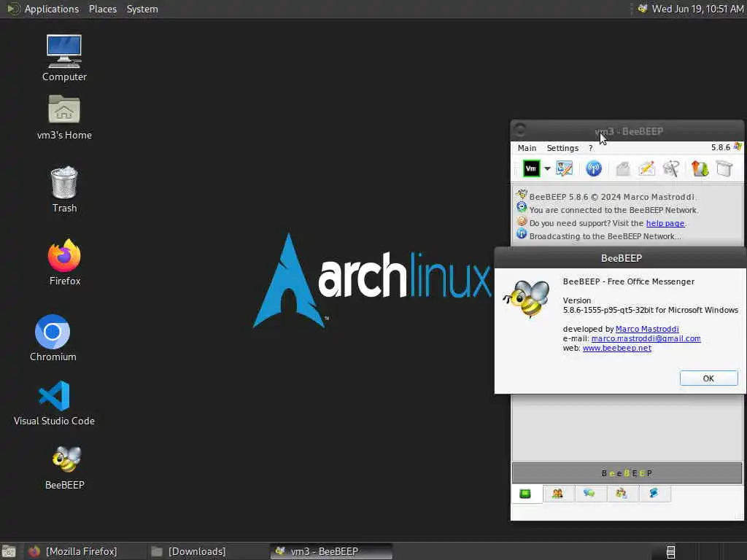Select the green screen tab at BeeBEEP bottom
This screenshot has width=747, height=560.
click(x=525, y=494)
